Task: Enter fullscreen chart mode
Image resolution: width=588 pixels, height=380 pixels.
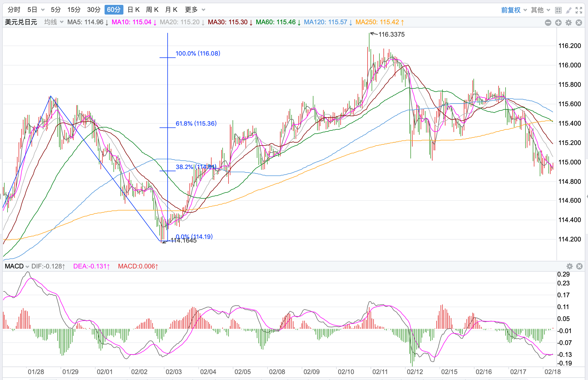Action: coord(579,10)
